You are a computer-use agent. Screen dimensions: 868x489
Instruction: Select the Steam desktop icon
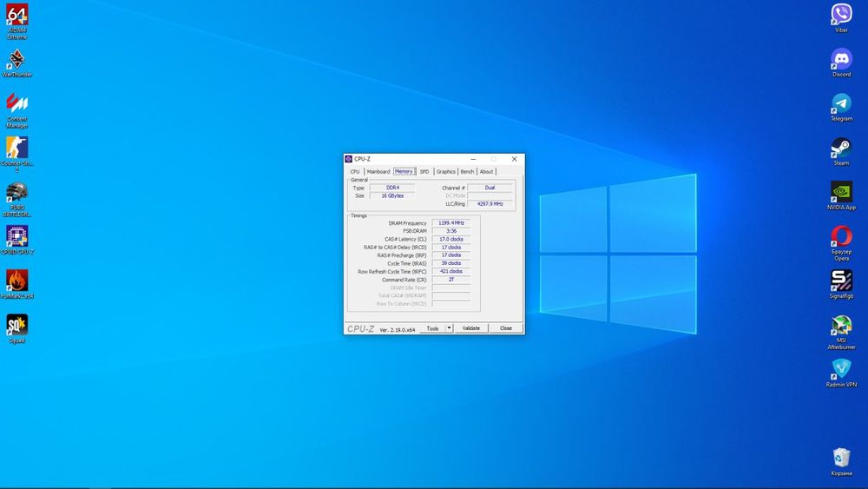pos(841,151)
